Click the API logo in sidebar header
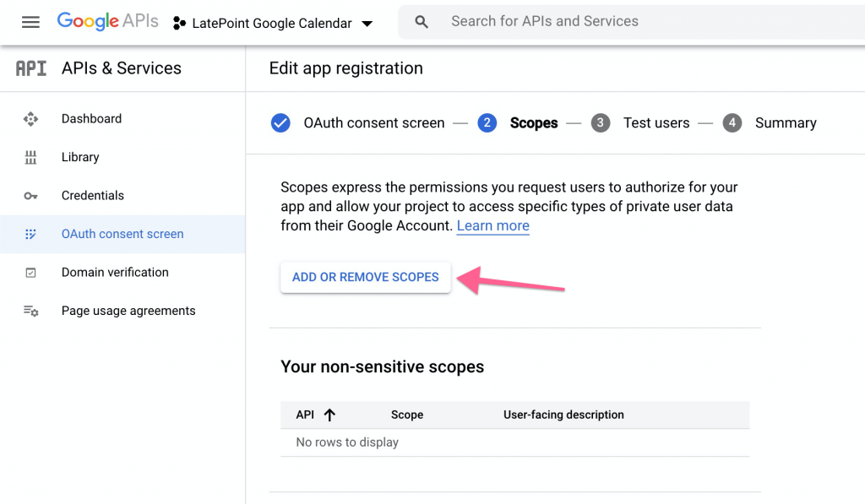This screenshot has width=865, height=504. click(x=31, y=68)
